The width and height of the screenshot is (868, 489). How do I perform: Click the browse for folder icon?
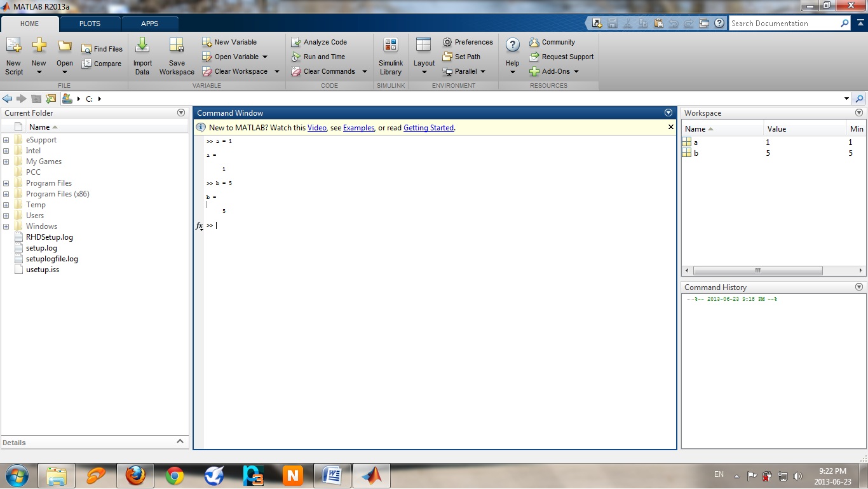click(51, 99)
